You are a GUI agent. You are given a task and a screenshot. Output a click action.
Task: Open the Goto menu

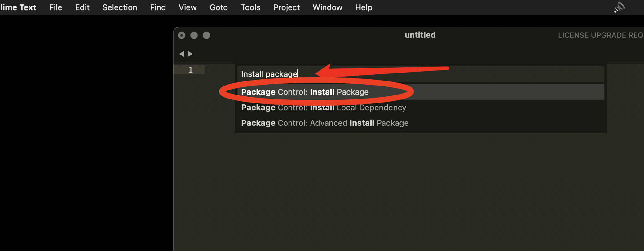tap(218, 7)
